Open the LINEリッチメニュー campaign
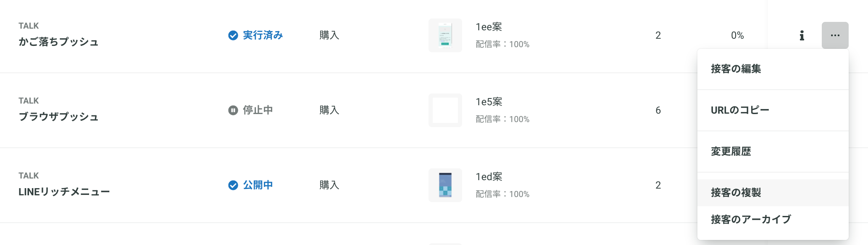Image resolution: width=868 pixels, height=245 pixels. 64,192
